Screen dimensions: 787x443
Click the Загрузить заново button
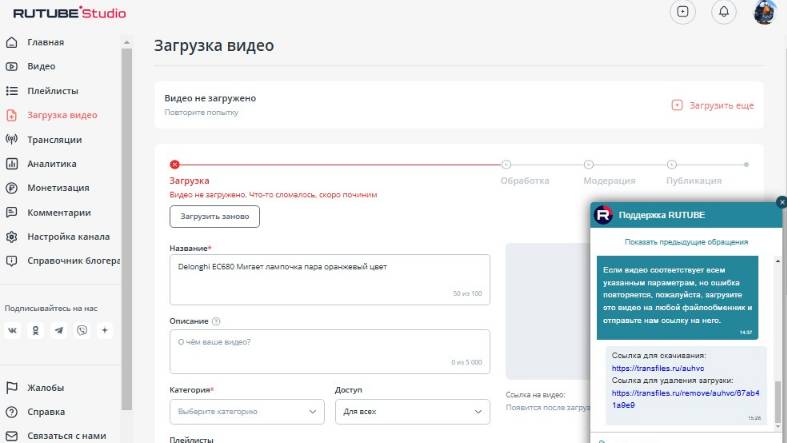point(214,216)
